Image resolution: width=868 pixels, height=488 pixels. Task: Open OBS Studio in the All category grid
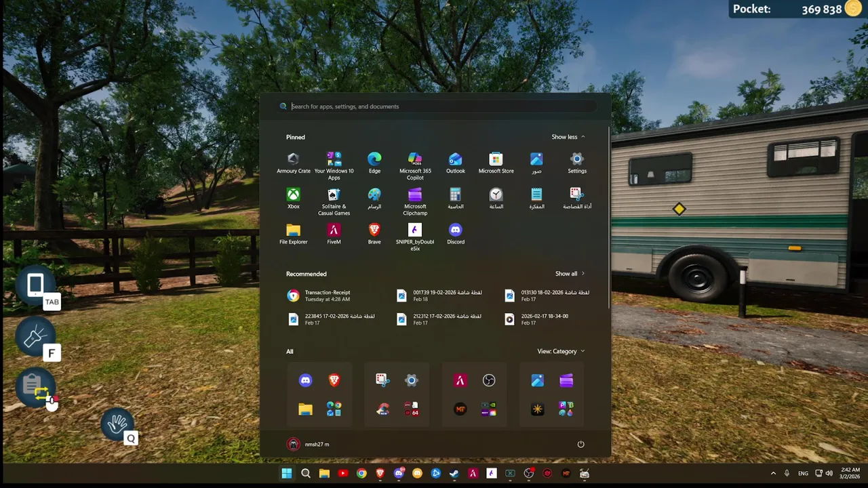[489, 380]
